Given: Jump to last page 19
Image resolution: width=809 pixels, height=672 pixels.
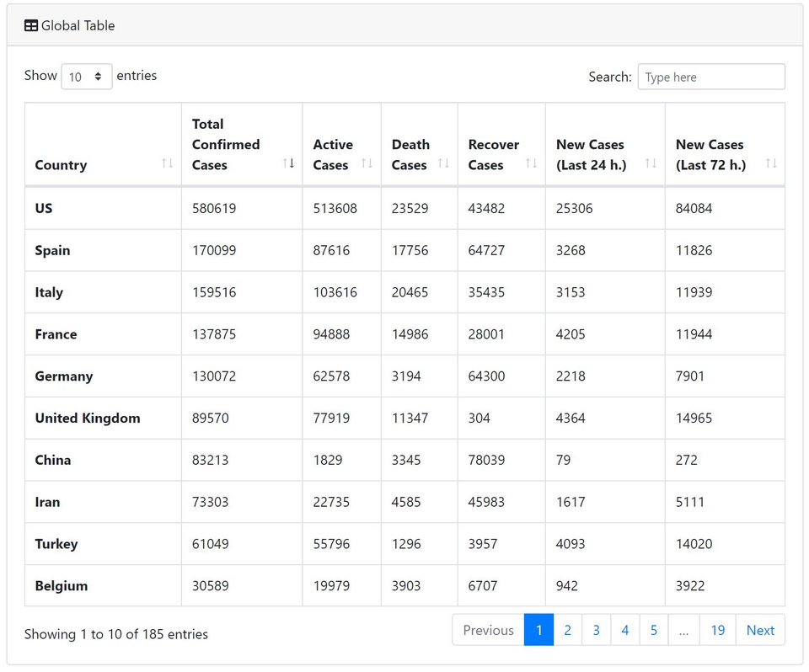Looking at the screenshot, I should [717, 630].
